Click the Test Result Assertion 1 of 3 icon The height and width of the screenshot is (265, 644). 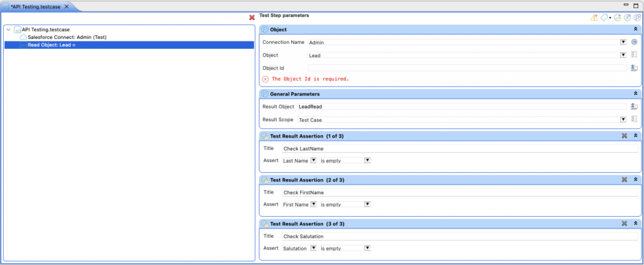coord(265,136)
